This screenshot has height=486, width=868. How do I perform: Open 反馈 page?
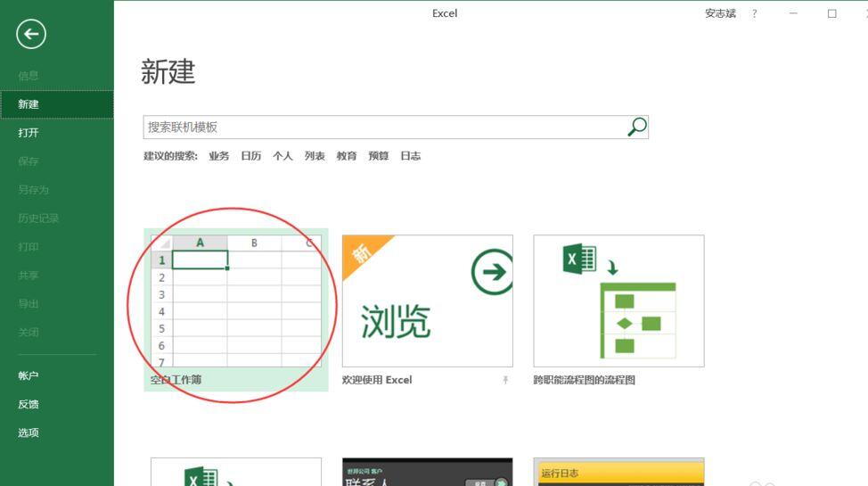pyautogui.click(x=29, y=405)
